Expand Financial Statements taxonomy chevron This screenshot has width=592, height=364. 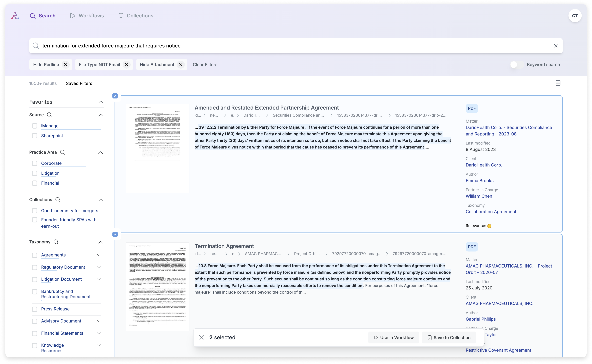click(x=98, y=333)
